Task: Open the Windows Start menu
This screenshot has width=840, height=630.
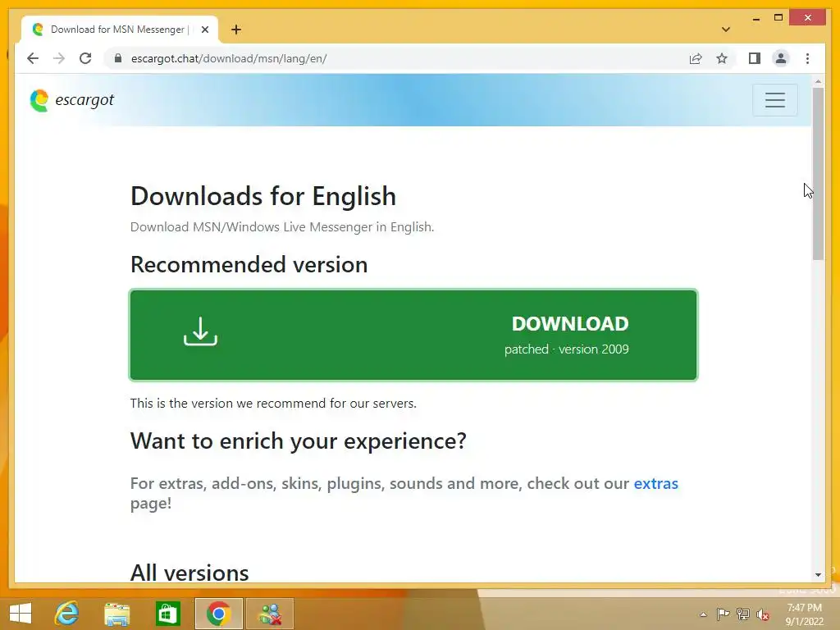Action: tap(21, 614)
